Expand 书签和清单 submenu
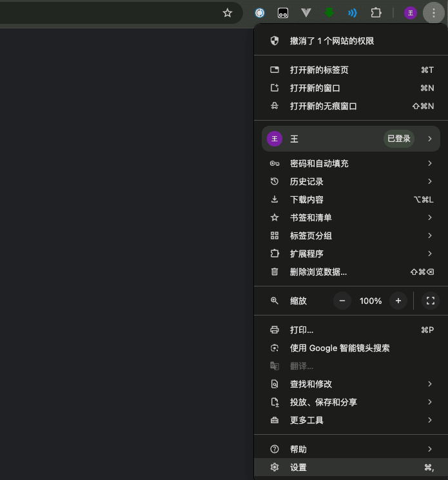The width and height of the screenshot is (448, 480). (x=351, y=217)
